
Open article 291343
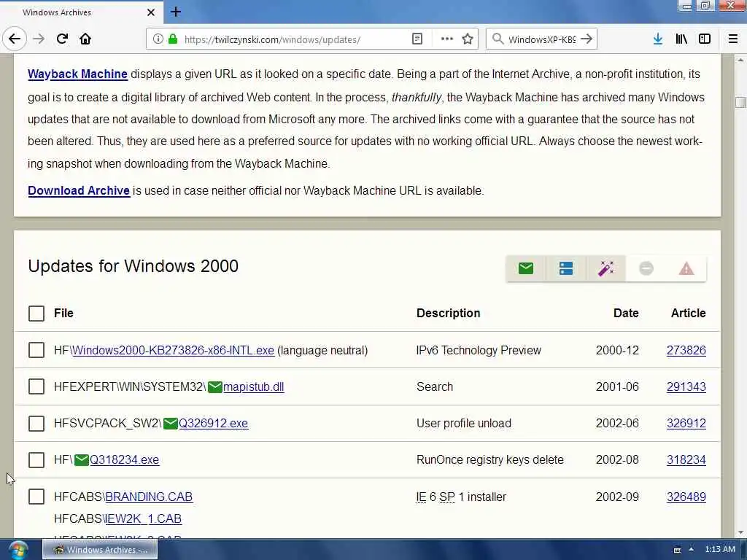click(x=686, y=387)
